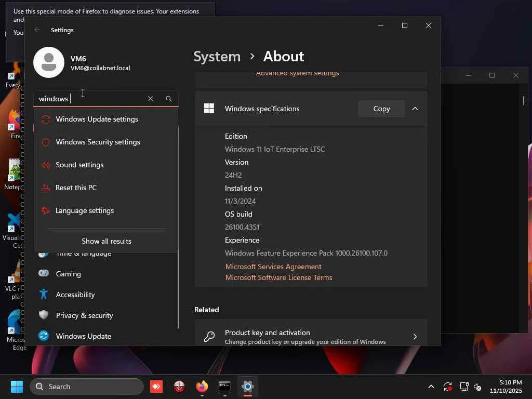The height and width of the screenshot is (399, 532).
Task: Click the muted volume tray icon
Action: pos(477,387)
